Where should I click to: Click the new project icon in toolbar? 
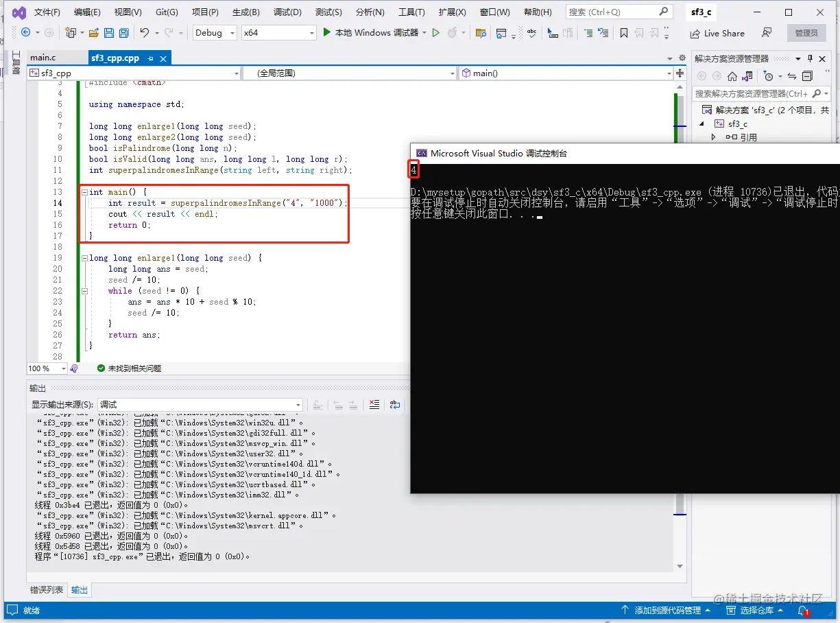tap(70, 32)
